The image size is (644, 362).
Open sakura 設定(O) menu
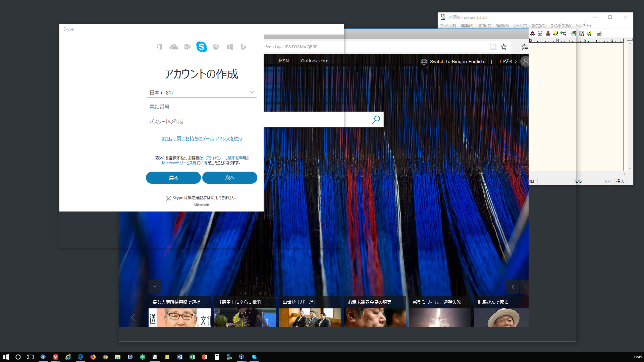pos(539,26)
